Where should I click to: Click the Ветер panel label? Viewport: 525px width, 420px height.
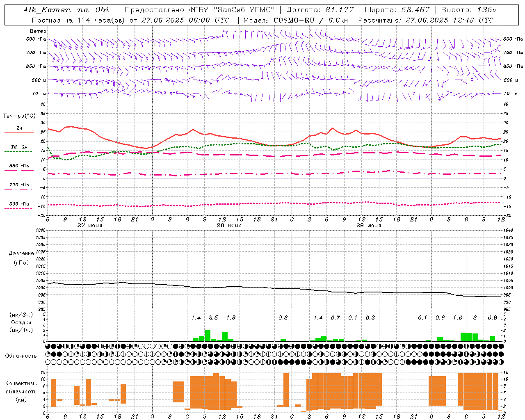click(38, 31)
